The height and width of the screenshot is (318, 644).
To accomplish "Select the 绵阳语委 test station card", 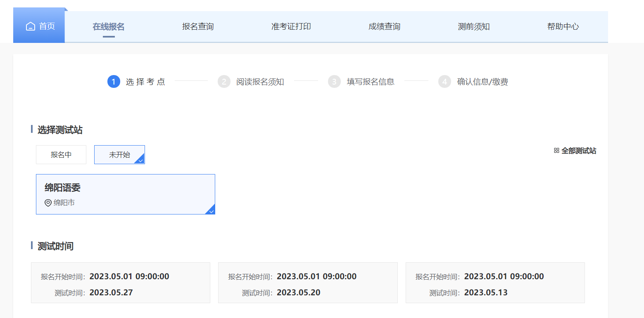I will point(125,194).
